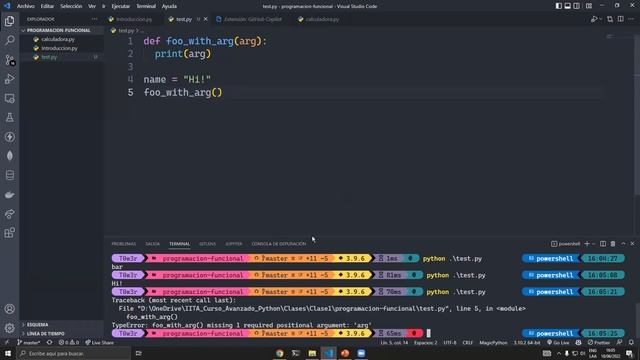Image resolution: width=640 pixels, height=360 pixels.
Task: Open the Accounts menu
Action: 9,309
